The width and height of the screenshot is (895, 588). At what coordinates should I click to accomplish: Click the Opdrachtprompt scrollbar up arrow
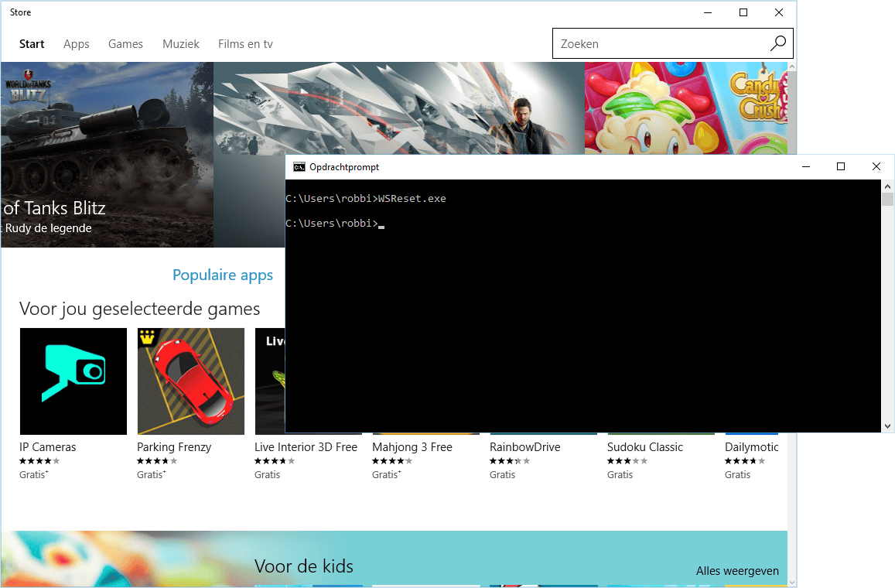887,186
